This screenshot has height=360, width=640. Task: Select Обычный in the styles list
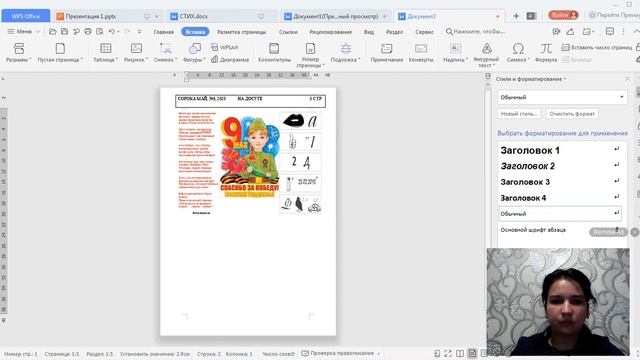point(560,213)
